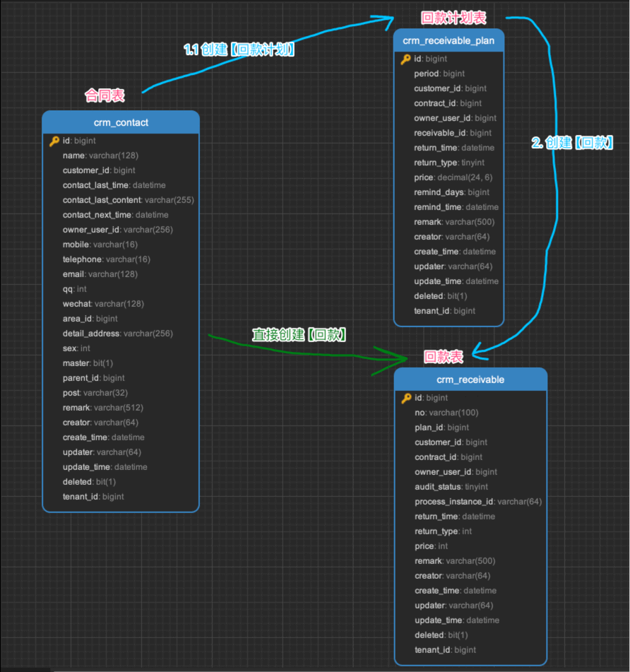Click the process_instance_id field row

[x=478, y=502]
